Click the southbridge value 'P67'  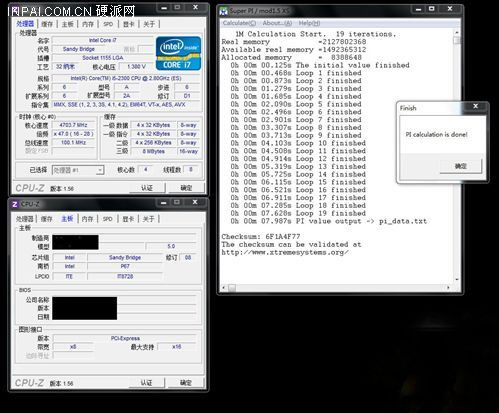(x=125, y=266)
